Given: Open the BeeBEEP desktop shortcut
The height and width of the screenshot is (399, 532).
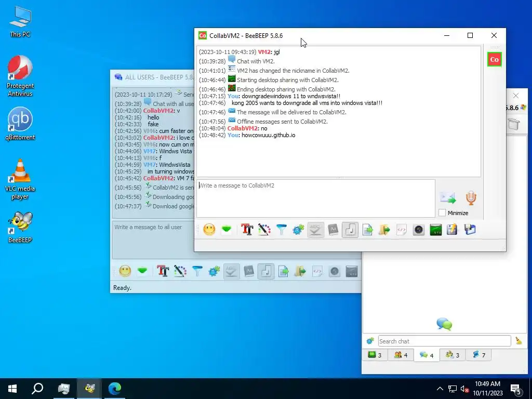Looking at the screenshot, I should pyautogui.click(x=20, y=227).
